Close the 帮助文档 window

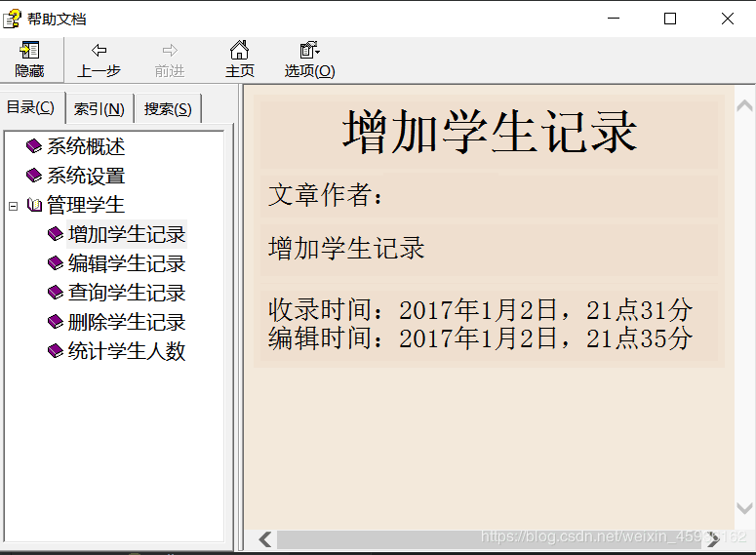727,19
